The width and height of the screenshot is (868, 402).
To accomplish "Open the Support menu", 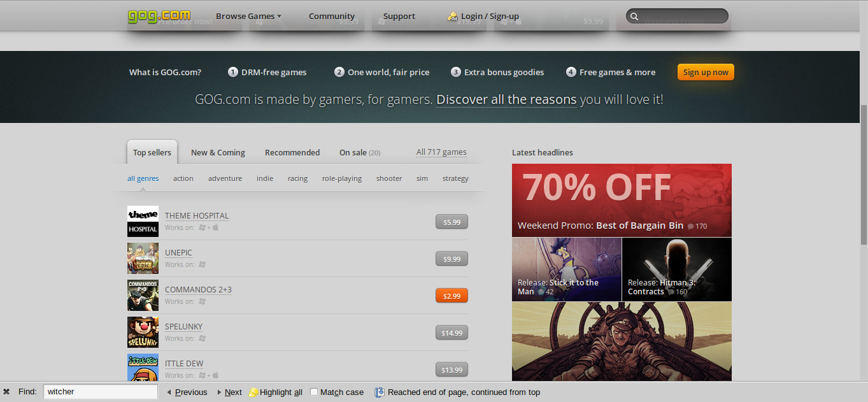I will click(x=399, y=16).
